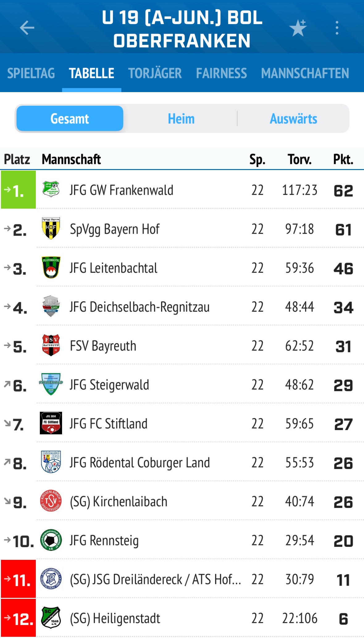Viewport: 364px width, 643px height.
Task: Select the (SG) Heiligenstadt row
Action: tap(182, 618)
